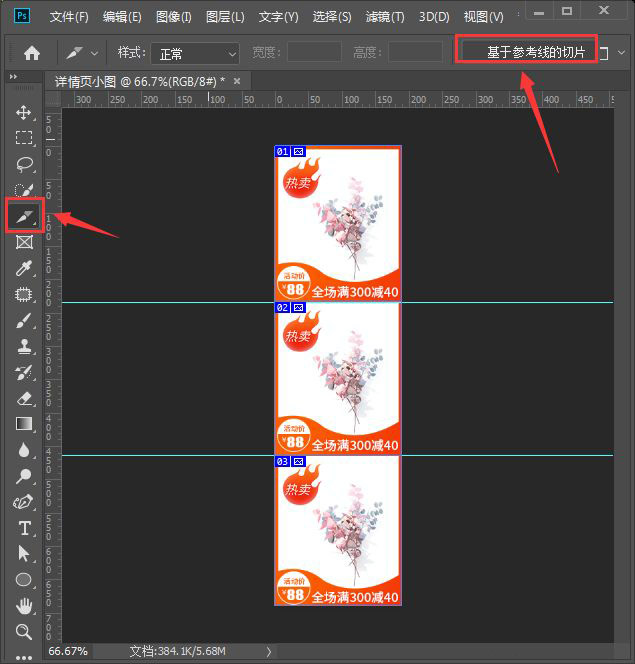Open the 图层(L) menu

pyautogui.click(x=225, y=17)
